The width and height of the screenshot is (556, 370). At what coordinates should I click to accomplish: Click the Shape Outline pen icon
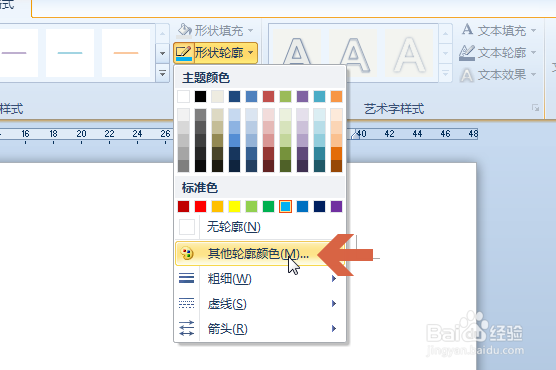coord(184,53)
